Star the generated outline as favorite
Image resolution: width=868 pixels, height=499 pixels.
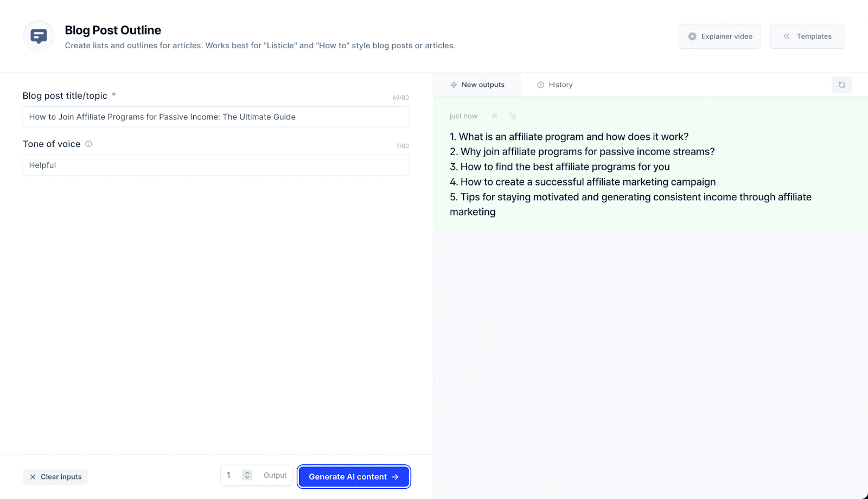494,116
